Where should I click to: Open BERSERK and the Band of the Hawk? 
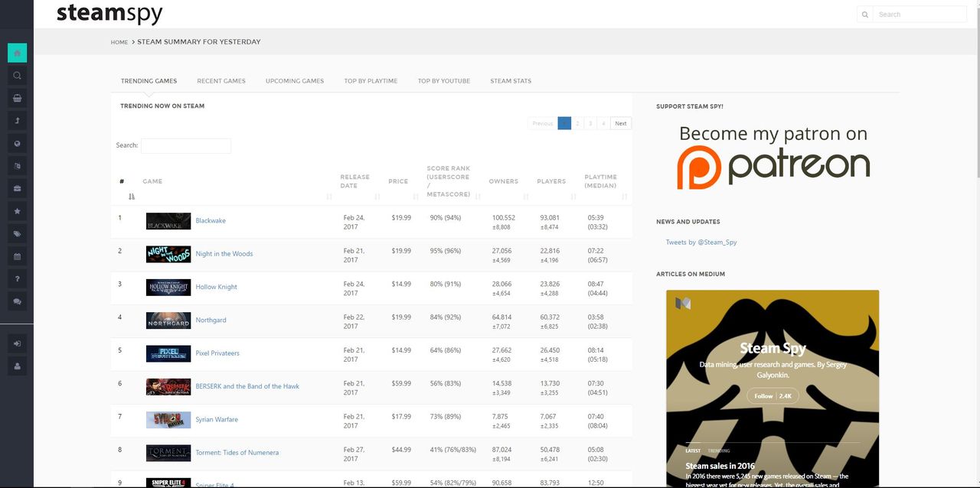(x=247, y=386)
